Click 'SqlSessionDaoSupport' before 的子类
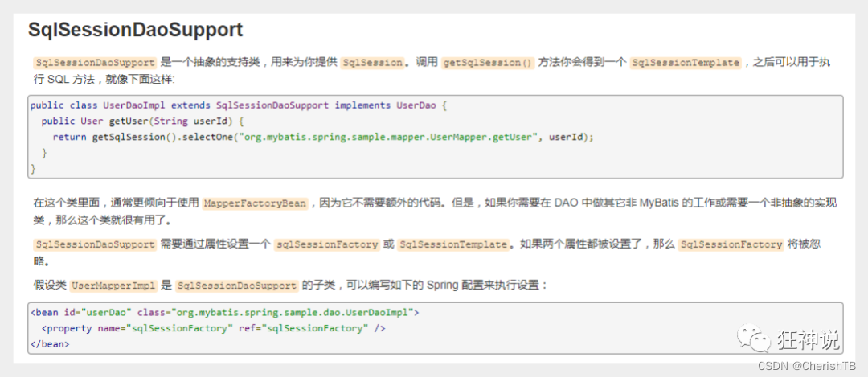 (237, 286)
